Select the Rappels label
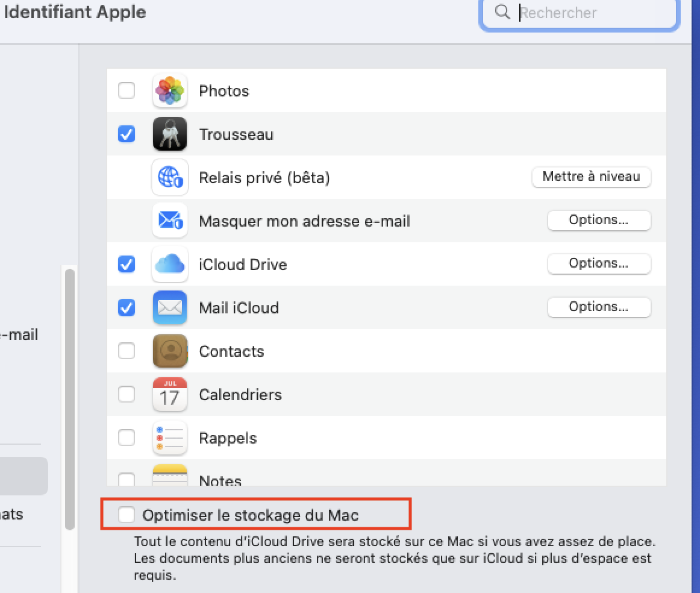 pyautogui.click(x=228, y=438)
